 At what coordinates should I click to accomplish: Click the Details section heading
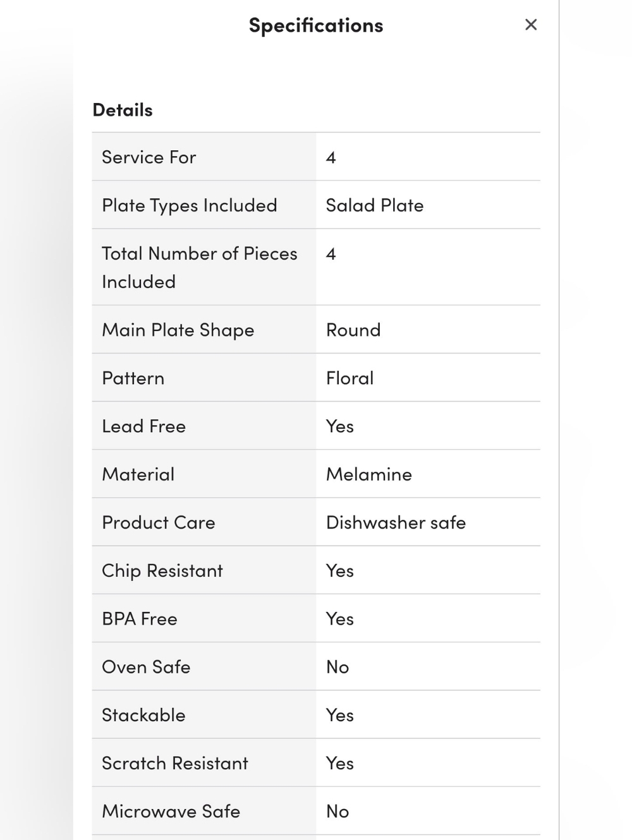click(123, 110)
